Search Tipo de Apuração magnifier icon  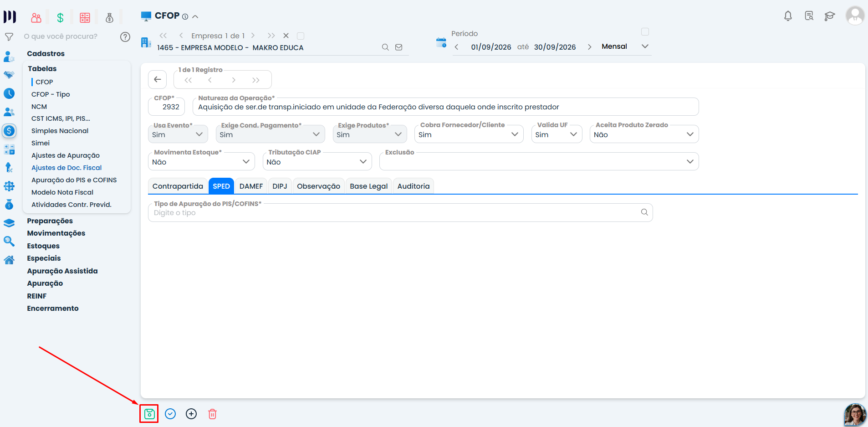tap(644, 212)
